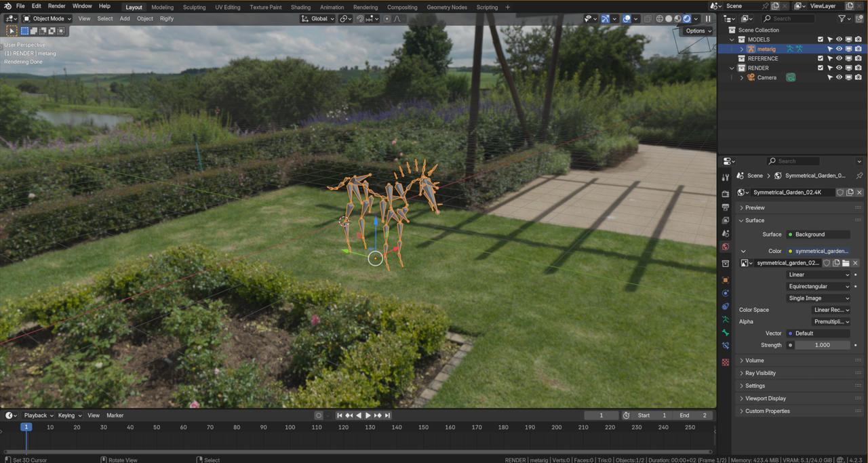Click the Strength value slider
This screenshot has height=463, width=868.
pos(823,345)
